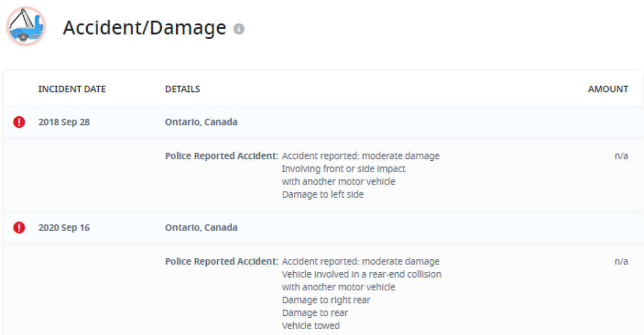This screenshot has width=644, height=335.
Task: Click Ontario, Canada in the 2018 incident row
Action: (201, 122)
